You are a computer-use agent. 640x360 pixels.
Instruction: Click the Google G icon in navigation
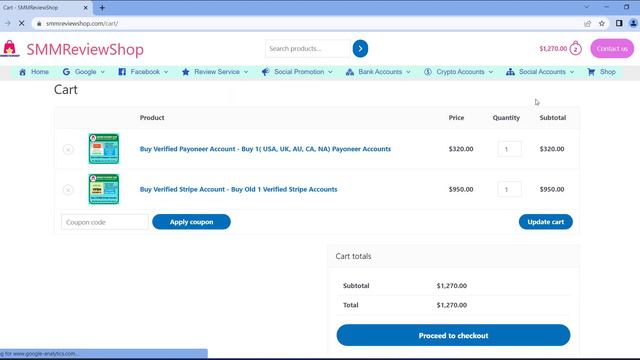tap(66, 72)
